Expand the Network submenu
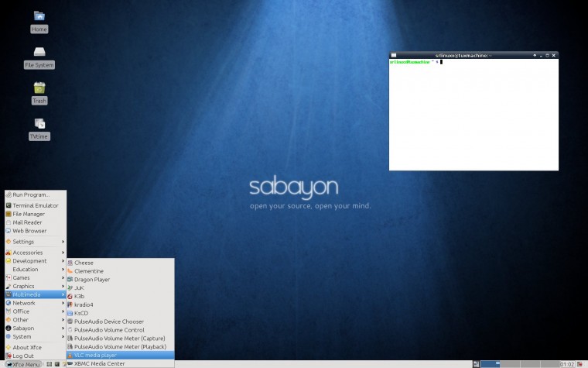Image resolution: width=588 pixels, height=368 pixels. click(36, 303)
